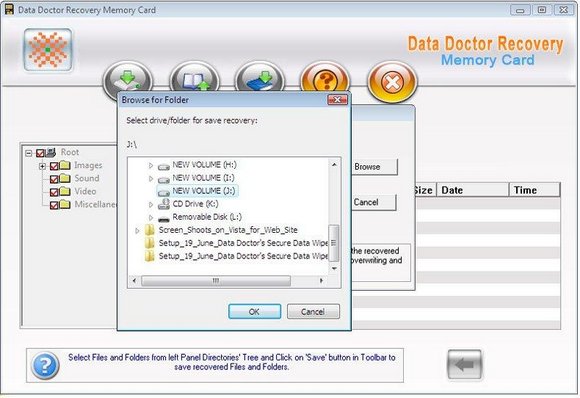Click the Root computer icon in tree
This screenshot has width=580, height=398.
[51, 152]
